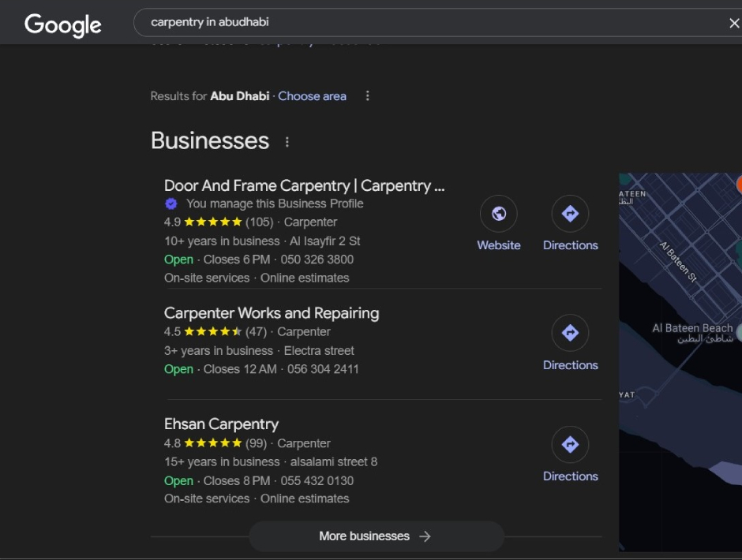Open three-dot options beside Businesses heading
742x560 pixels.
click(x=287, y=142)
